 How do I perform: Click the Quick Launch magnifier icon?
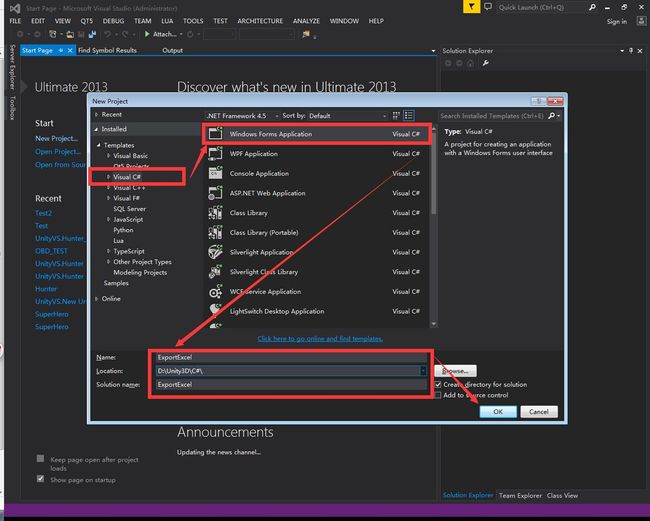point(592,7)
